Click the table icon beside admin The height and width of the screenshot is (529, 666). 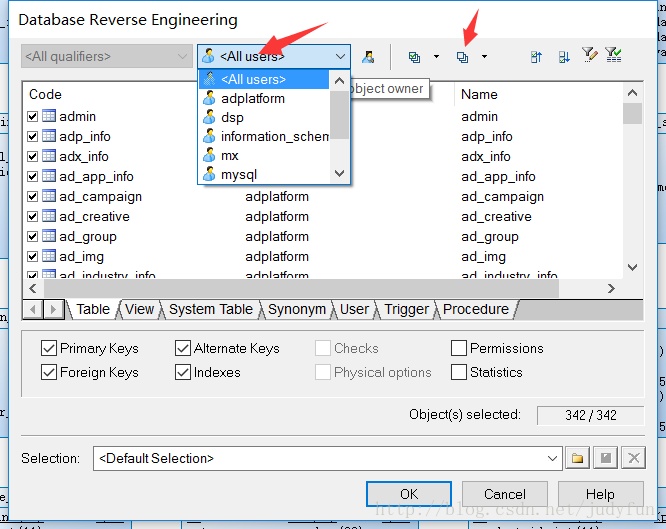pyautogui.click(x=49, y=116)
